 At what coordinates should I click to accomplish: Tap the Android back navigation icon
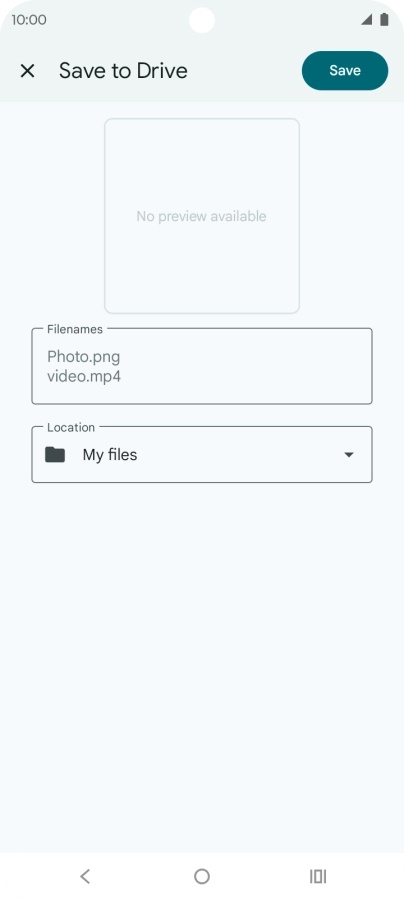[x=86, y=876]
